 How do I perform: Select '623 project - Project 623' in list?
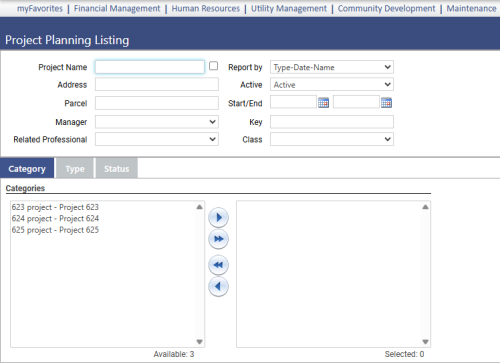[55, 207]
